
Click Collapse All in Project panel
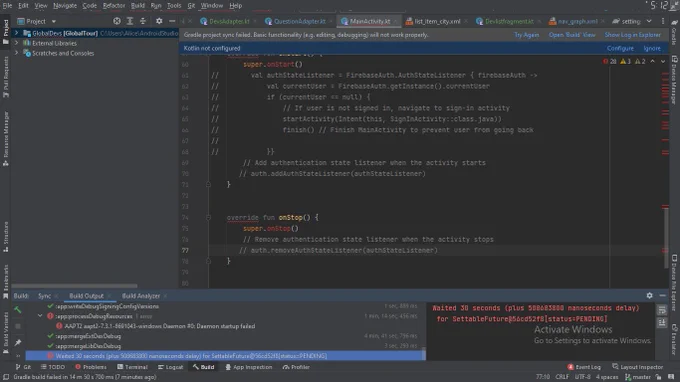pos(143,21)
